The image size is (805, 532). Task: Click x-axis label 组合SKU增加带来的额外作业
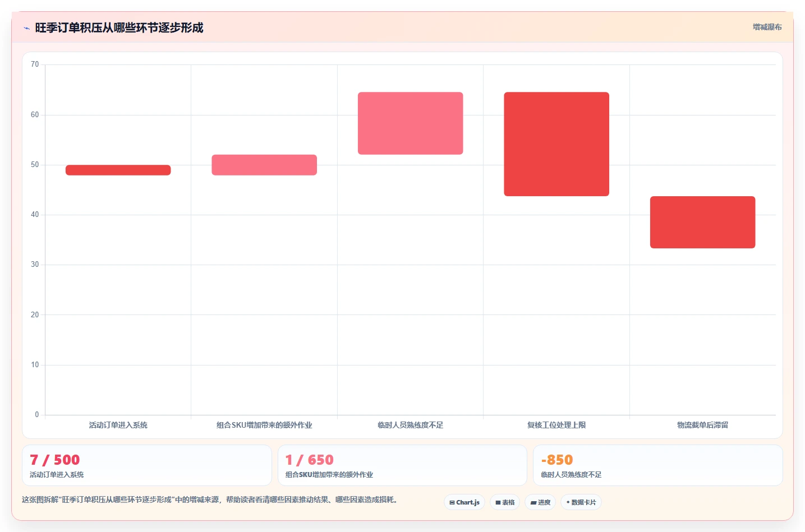(264, 425)
